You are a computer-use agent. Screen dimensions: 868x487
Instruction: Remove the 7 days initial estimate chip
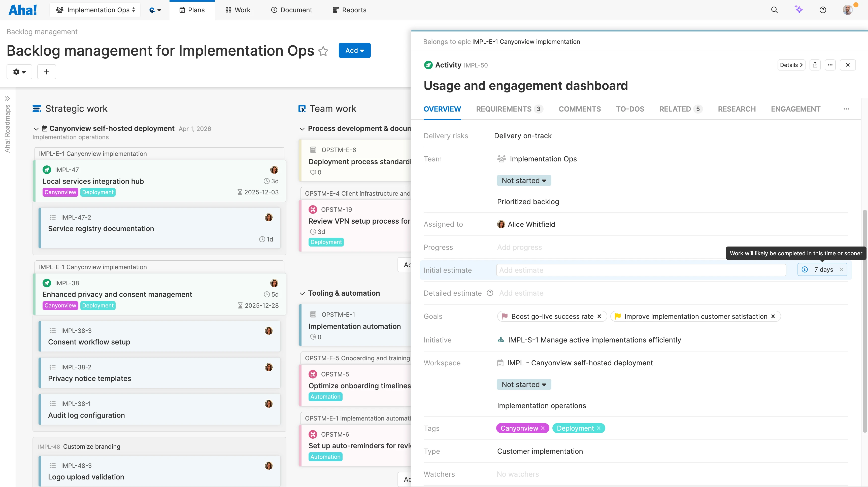click(842, 269)
